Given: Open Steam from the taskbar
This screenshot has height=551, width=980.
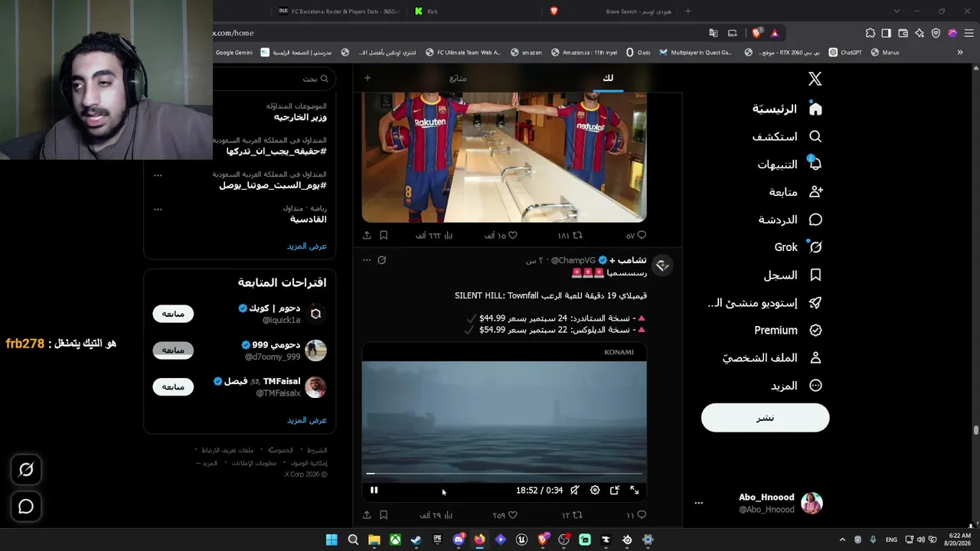Looking at the screenshot, I should pos(416,540).
